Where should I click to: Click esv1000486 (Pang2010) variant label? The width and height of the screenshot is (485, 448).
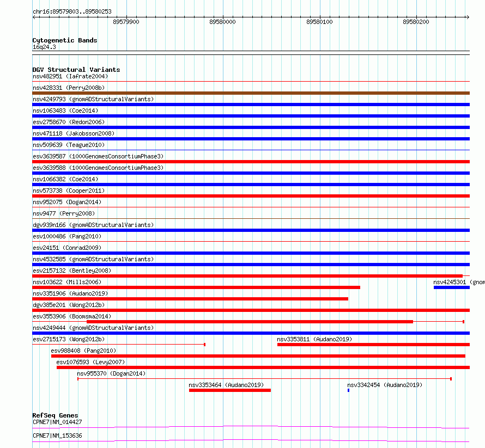tap(67, 236)
